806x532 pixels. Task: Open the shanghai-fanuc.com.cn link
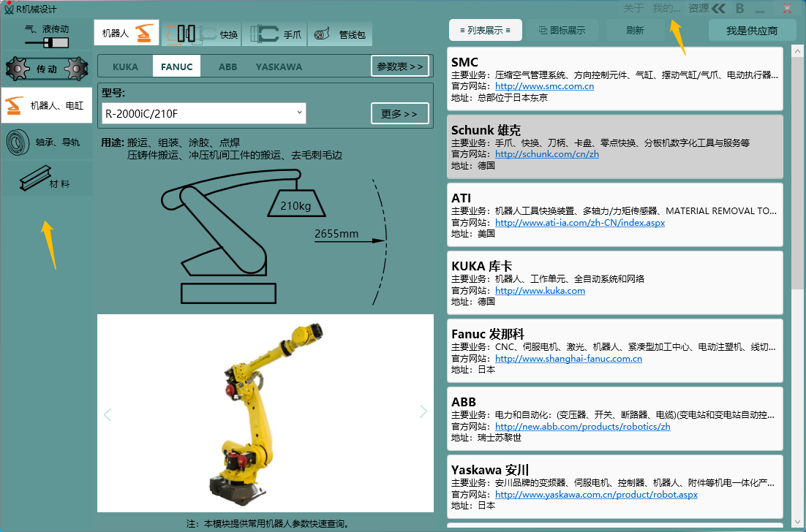[568, 358]
